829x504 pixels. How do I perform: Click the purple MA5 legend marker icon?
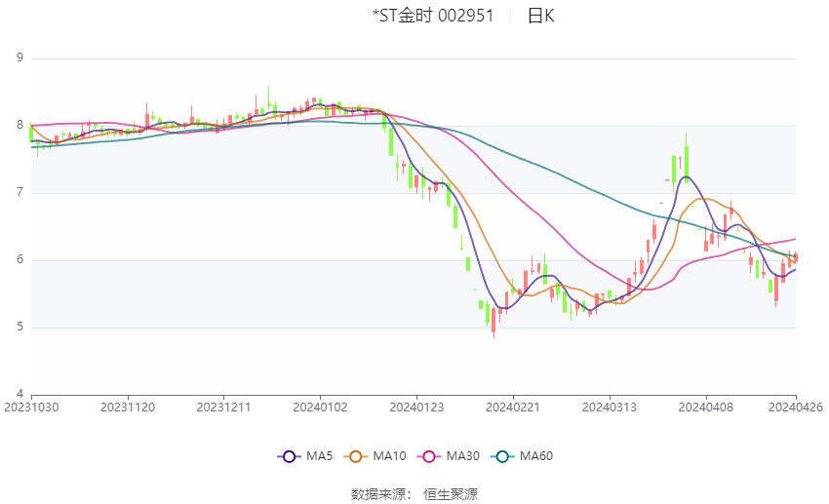tap(288, 456)
